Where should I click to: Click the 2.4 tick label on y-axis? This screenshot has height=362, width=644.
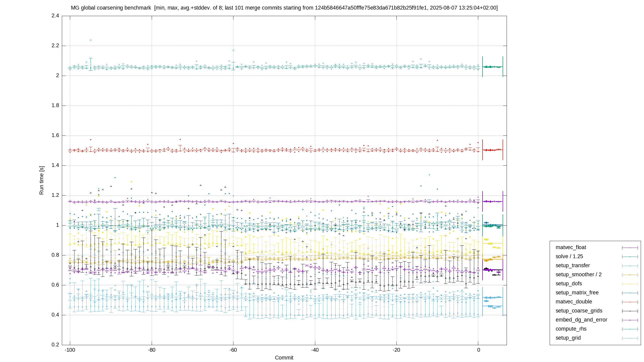point(55,16)
